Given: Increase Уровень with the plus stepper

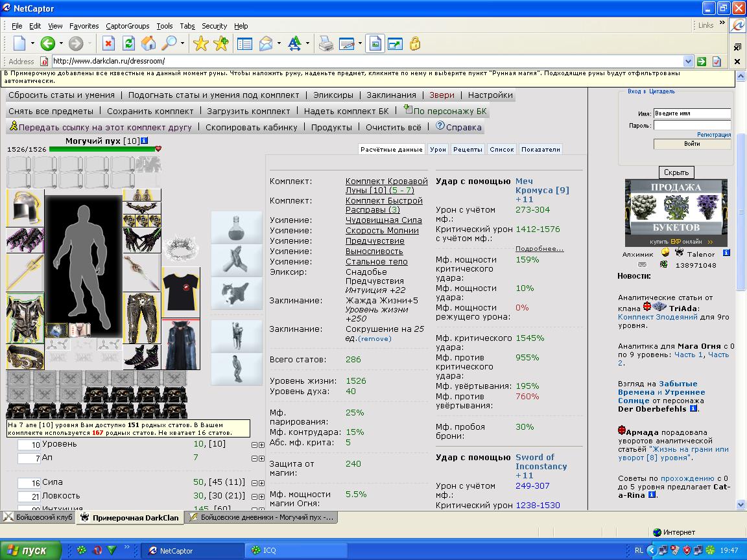Looking at the screenshot, I should [x=261, y=445].
